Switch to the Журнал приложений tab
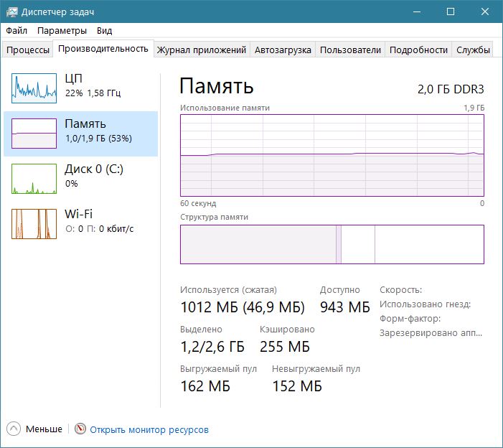This screenshot has height=448, width=503. click(x=202, y=50)
